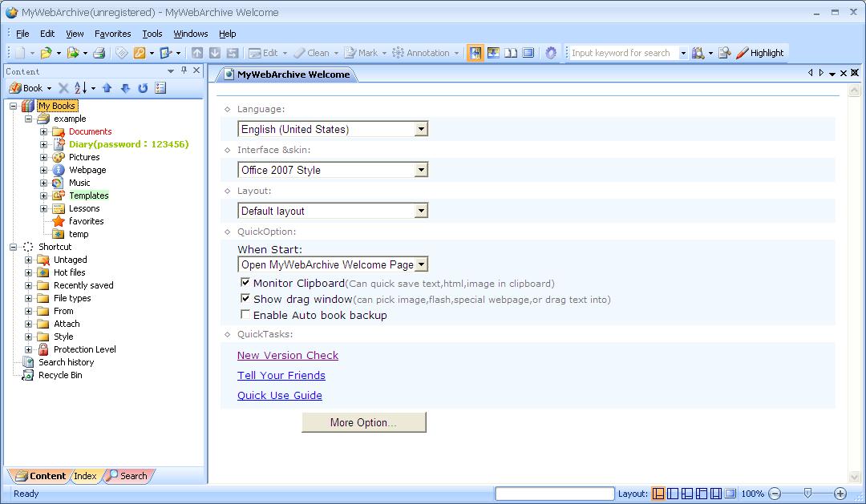
Task: Click the toolbar down arrow icon
Action: pos(215,53)
